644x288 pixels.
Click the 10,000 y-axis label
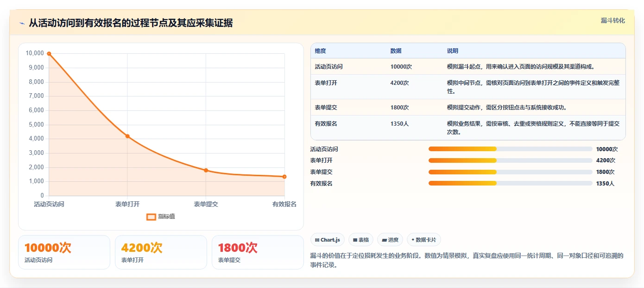35,53
